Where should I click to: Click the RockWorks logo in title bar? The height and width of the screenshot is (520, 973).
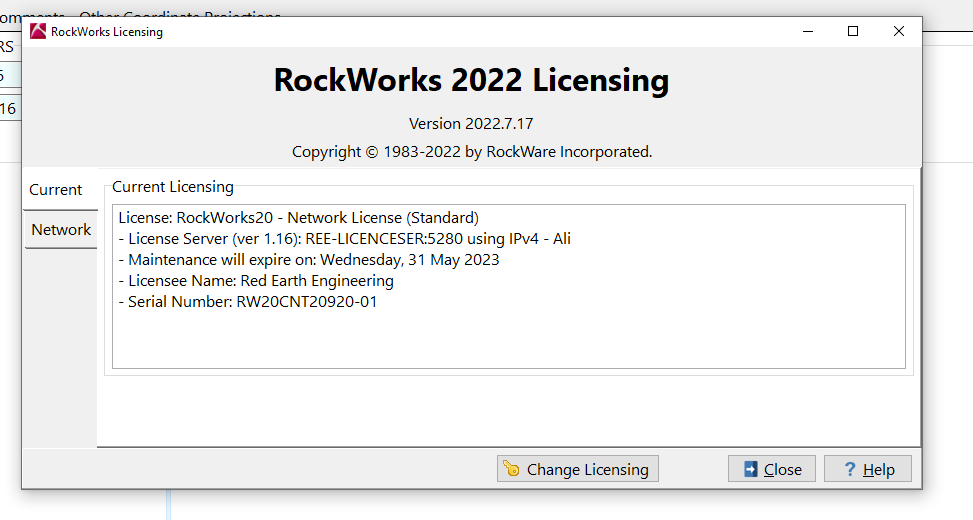pos(38,31)
